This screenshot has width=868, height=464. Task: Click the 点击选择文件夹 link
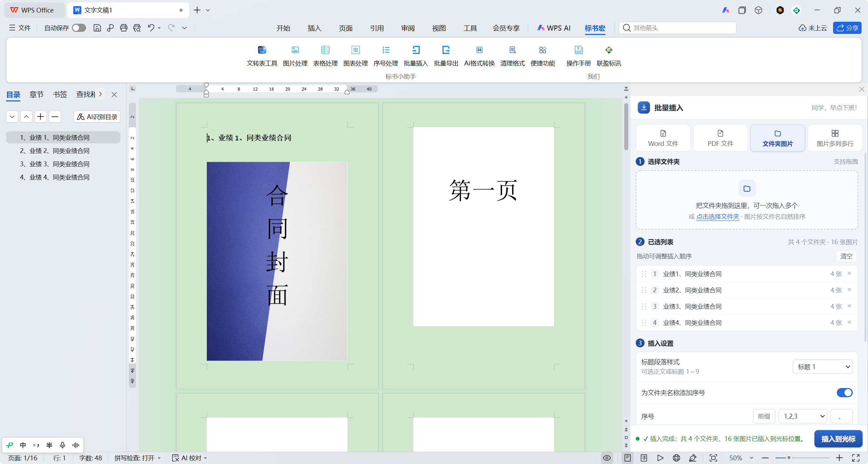click(717, 216)
